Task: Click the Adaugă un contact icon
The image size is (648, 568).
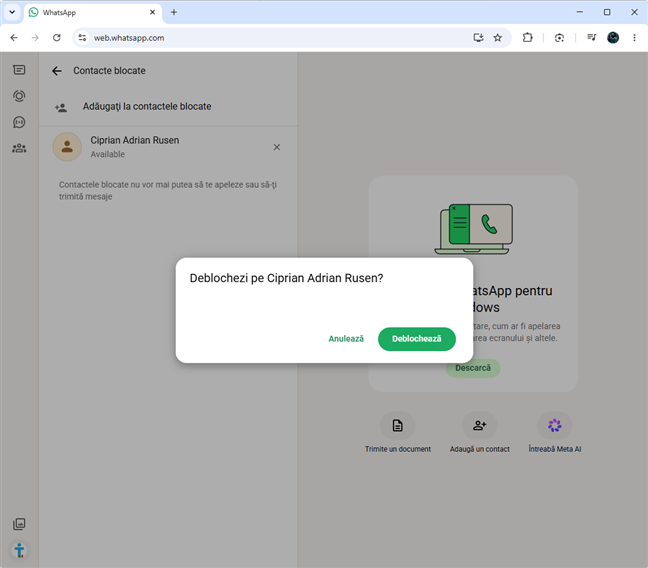Action: 479,425
